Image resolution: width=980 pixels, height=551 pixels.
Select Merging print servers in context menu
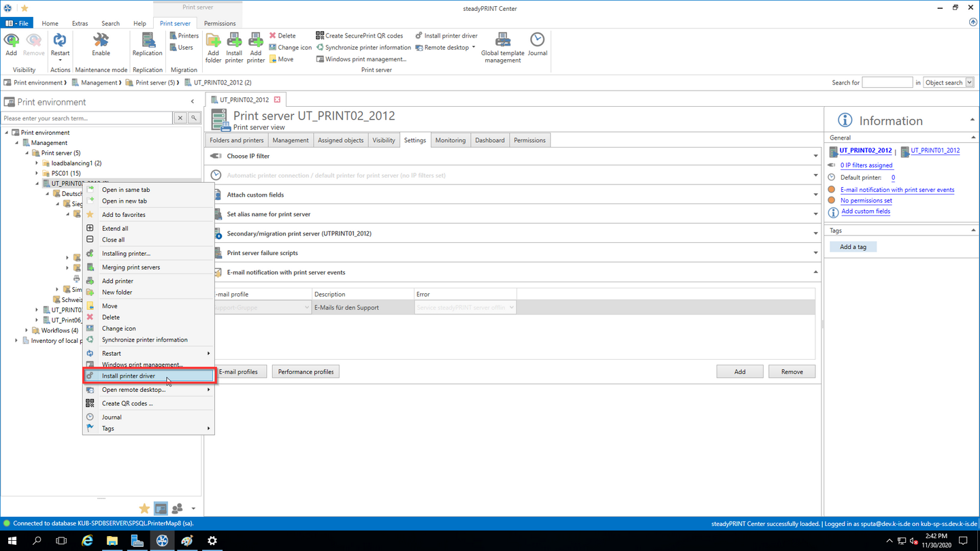[x=148, y=267]
